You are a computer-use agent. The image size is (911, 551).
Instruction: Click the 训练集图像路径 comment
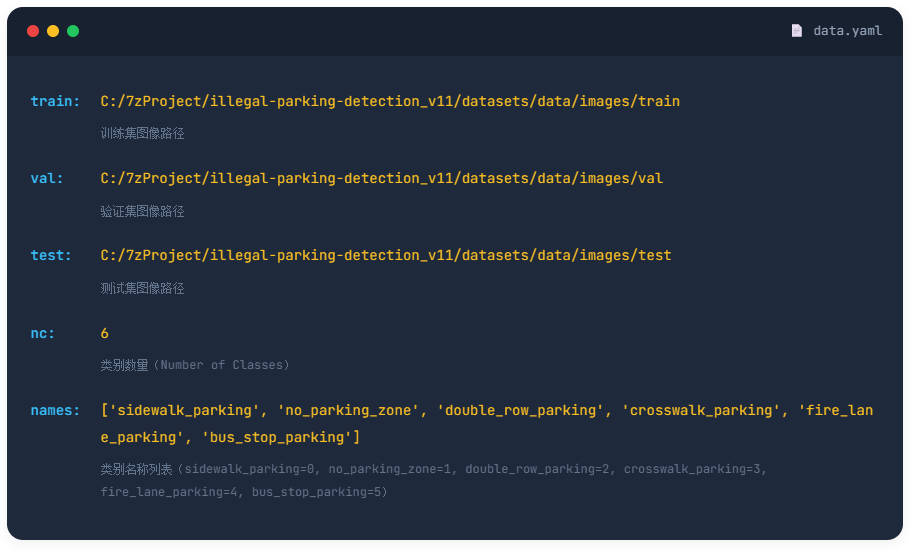[x=142, y=133]
